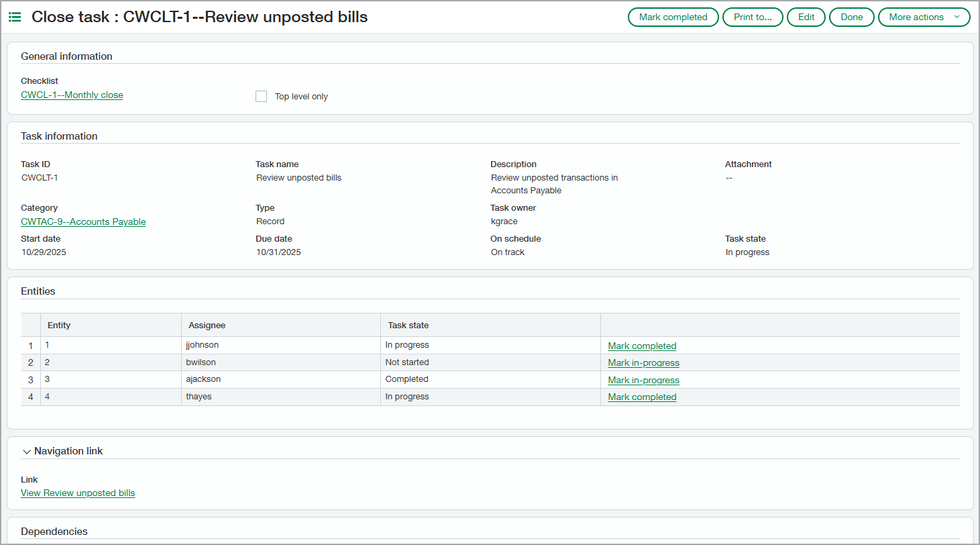This screenshot has height=545, width=980.
Task: Click the Mark completed button in the header
Action: [673, 17]
